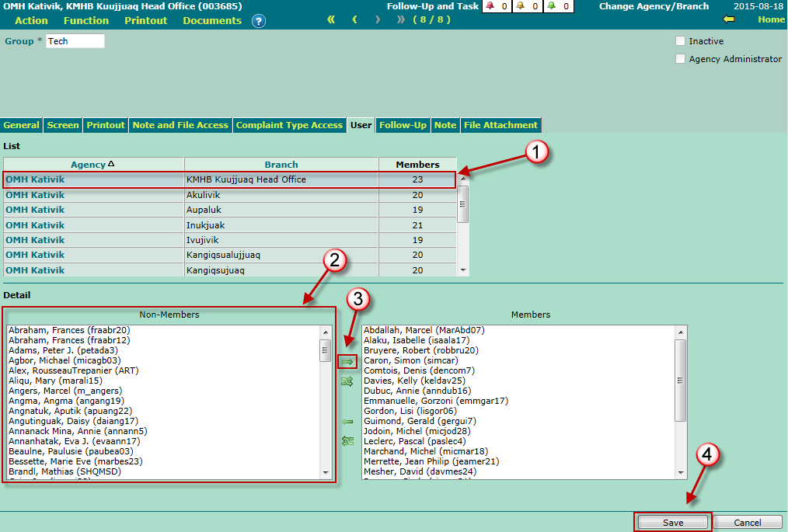Open the blue help question mark icon
Image resolution: width=788 pixels, height=532 pixels.
[x=259, y=21]
